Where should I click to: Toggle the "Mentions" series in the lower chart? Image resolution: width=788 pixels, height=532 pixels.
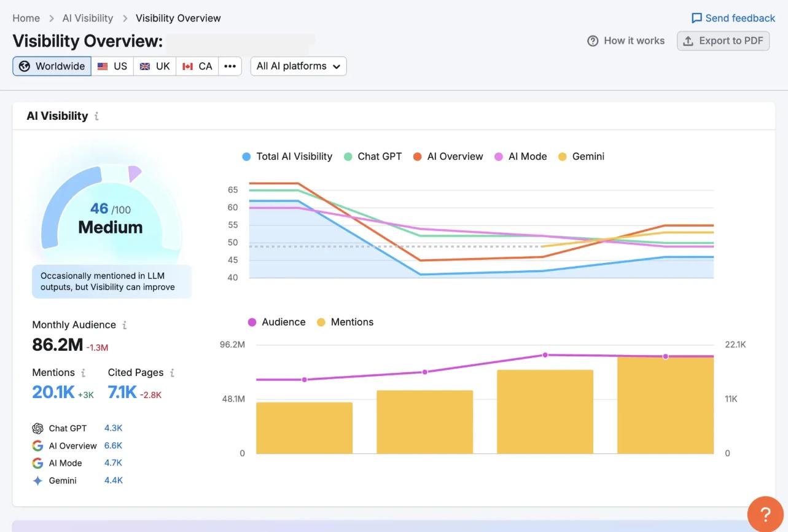tap(345, 321)
